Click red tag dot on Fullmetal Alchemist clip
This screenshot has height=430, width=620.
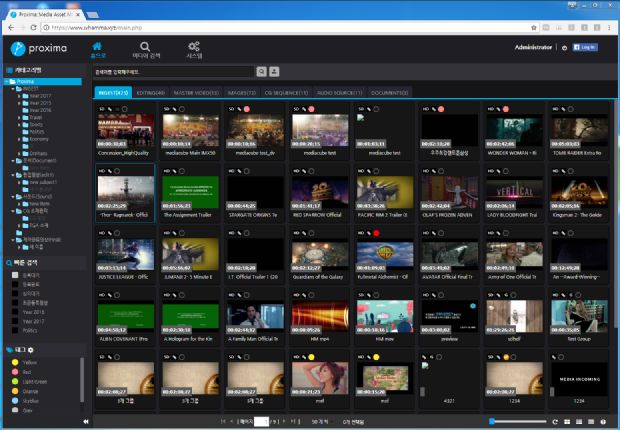(x=376, y=233)
